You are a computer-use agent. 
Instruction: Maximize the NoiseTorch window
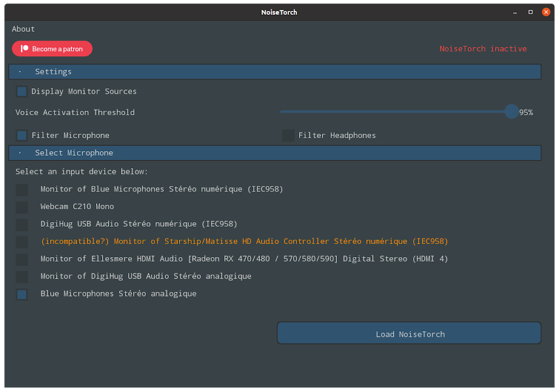531,12
